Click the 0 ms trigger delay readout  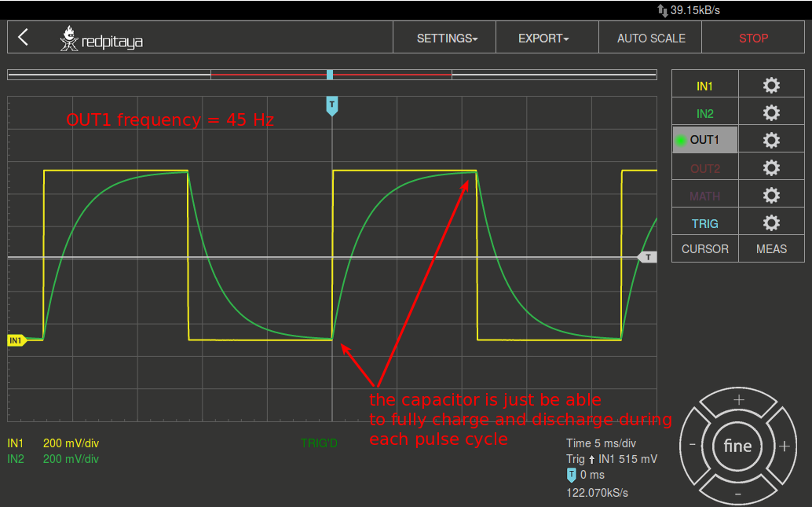click(x=586, y=475)
